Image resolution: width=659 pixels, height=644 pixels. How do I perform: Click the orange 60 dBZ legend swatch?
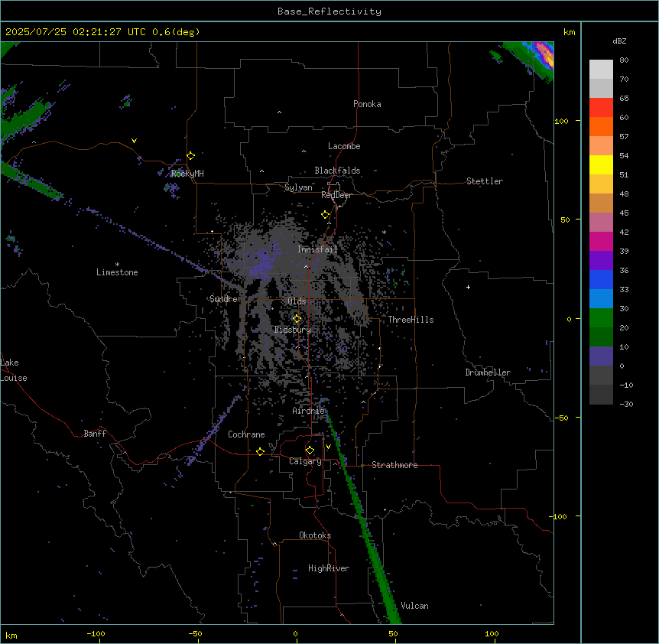point(601,126)
